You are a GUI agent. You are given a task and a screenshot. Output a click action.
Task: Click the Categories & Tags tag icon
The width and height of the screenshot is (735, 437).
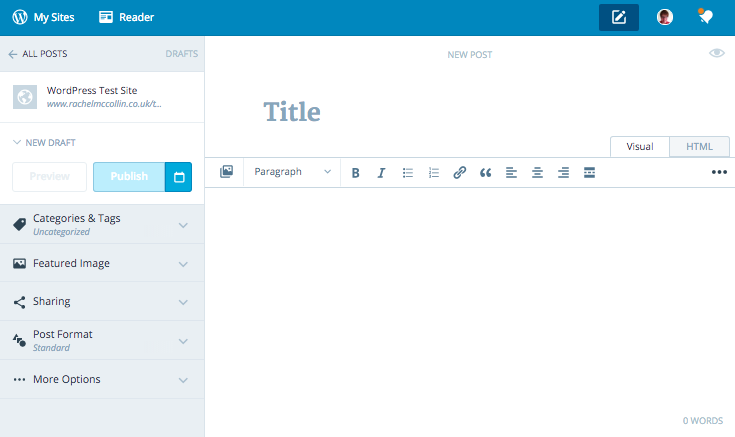pyautogui.click(x=19, y=225)
